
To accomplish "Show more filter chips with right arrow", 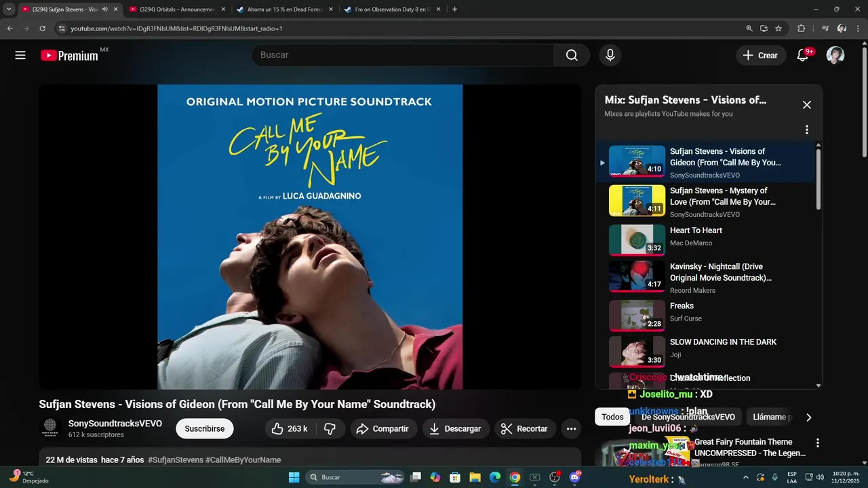I will pos(808,418).
